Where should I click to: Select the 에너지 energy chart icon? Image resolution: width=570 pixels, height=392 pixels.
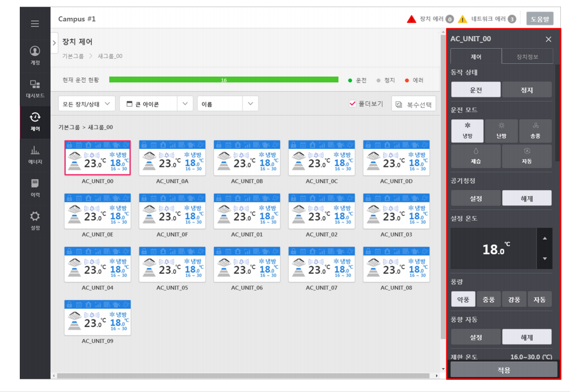[34, 154]
